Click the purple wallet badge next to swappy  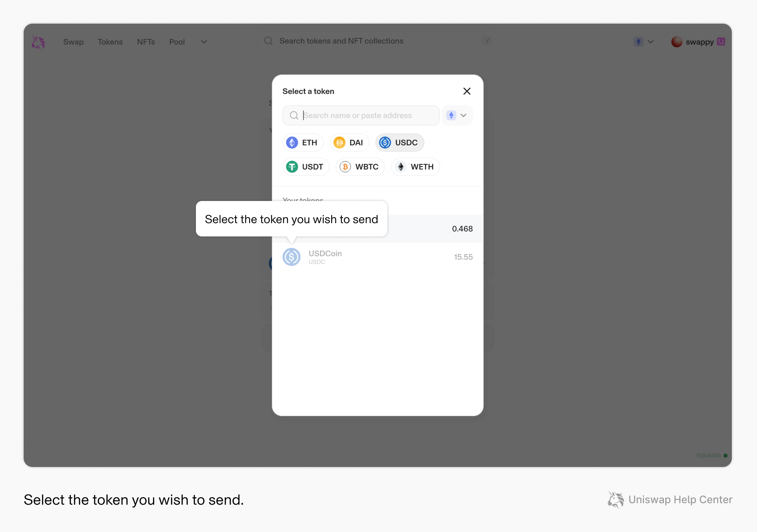click(x=721, y=41)
